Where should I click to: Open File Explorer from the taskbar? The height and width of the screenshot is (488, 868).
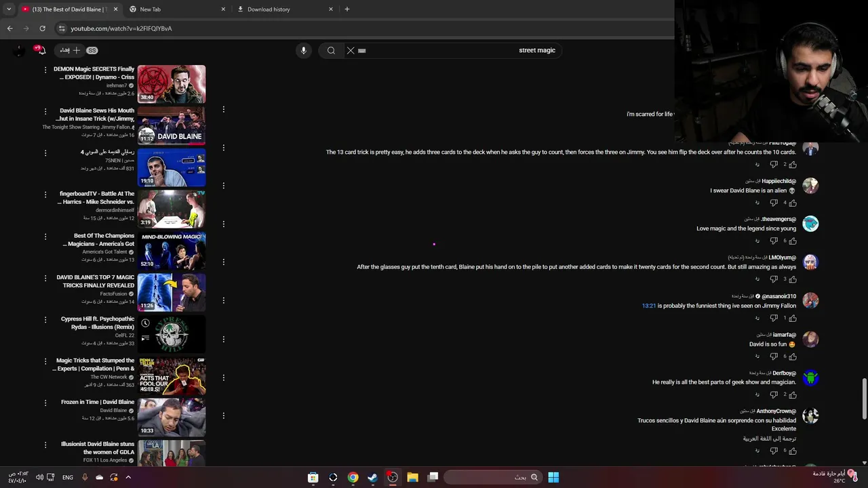[412, 477]
